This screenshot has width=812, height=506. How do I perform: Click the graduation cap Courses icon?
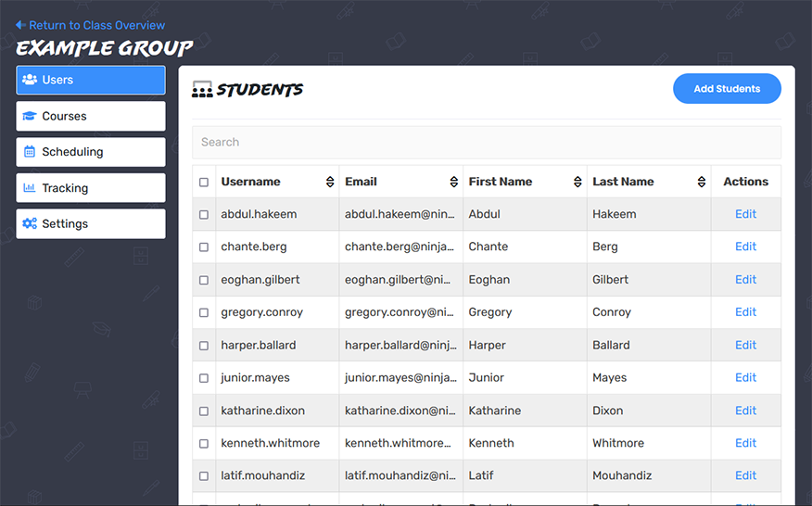coord(30,116)
